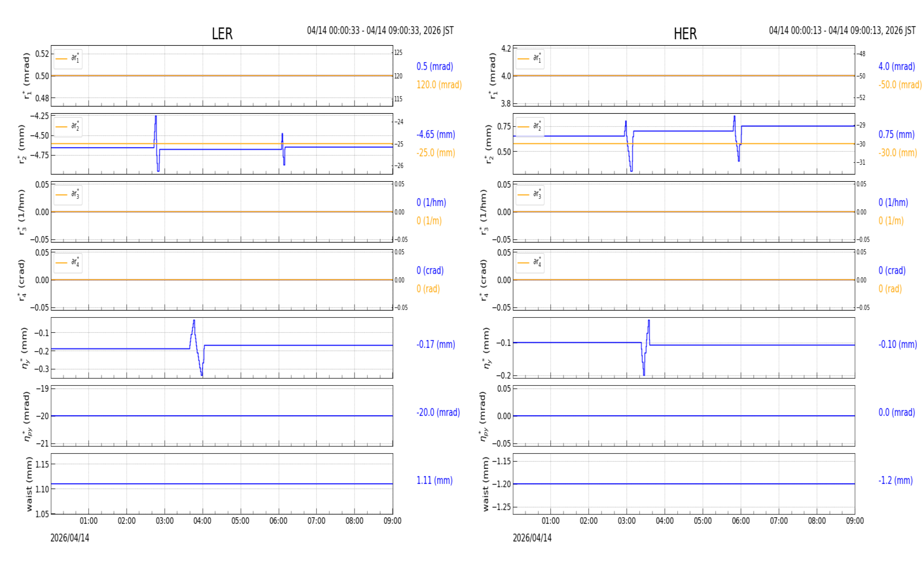Click the LER r2* spike just after 06:00
Screen dimensions: 924x565
click(283, 148)
